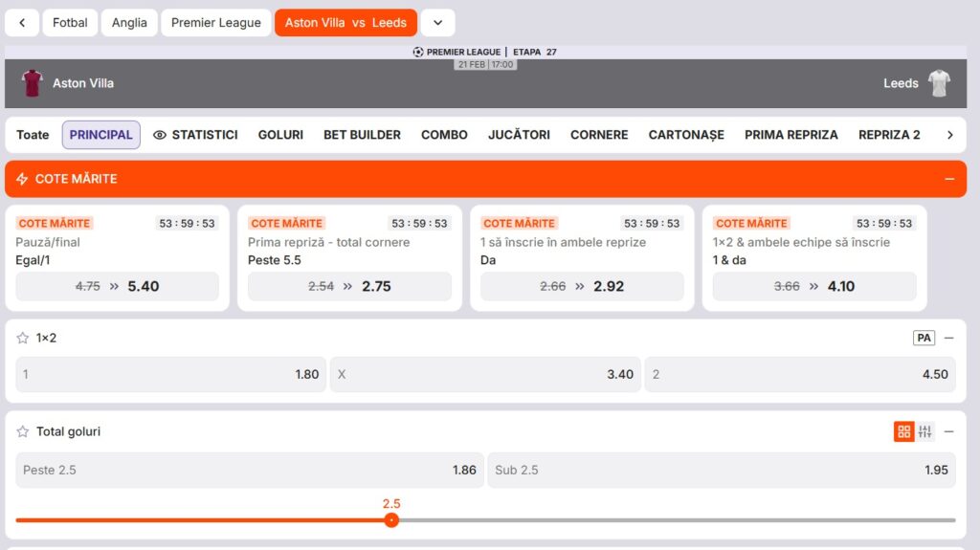Image resolution: width=980 pixels, height=550 pixels.
Task: Click the Leeds jersey icon
Action: (x=939, y=83)
